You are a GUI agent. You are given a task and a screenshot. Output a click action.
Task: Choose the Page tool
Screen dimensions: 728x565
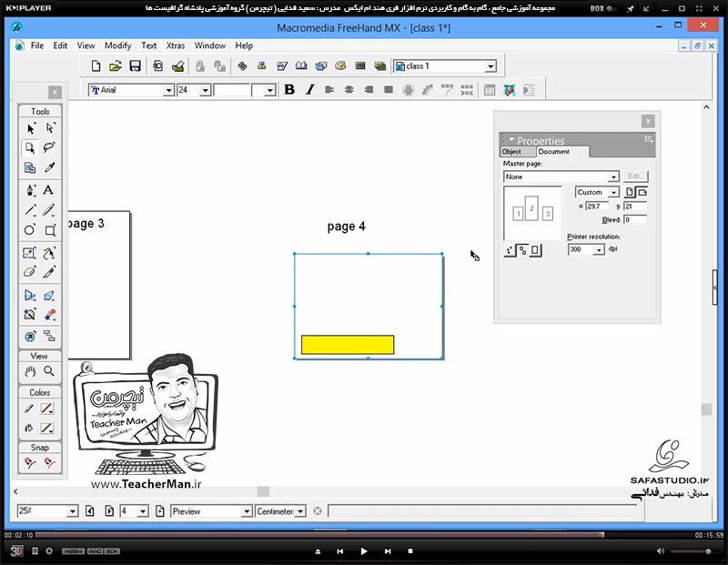click(x=30, y=148)
